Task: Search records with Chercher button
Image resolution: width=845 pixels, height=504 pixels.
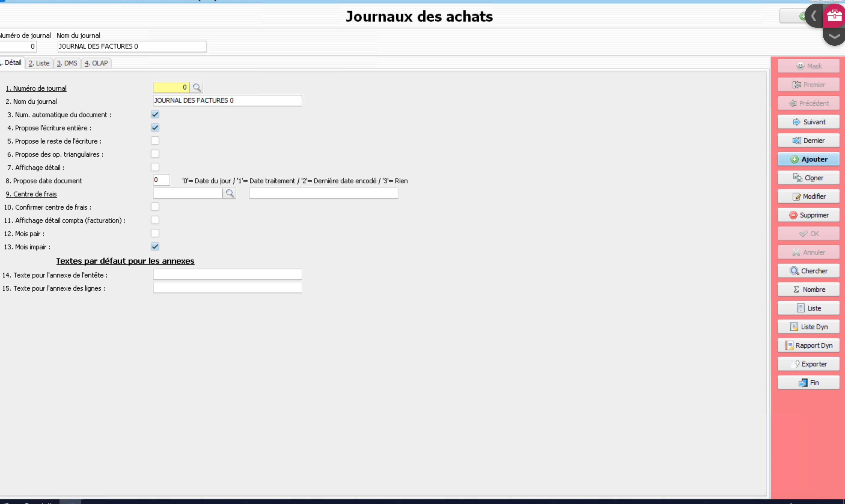Action: 808,271
